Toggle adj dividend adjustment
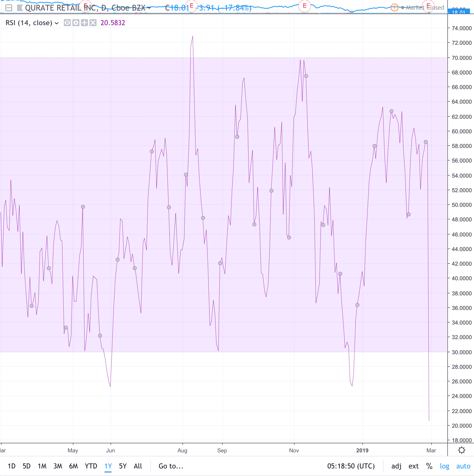Image resolution: width=474 pixels, height=476 pixels. [x=396, y=466]
